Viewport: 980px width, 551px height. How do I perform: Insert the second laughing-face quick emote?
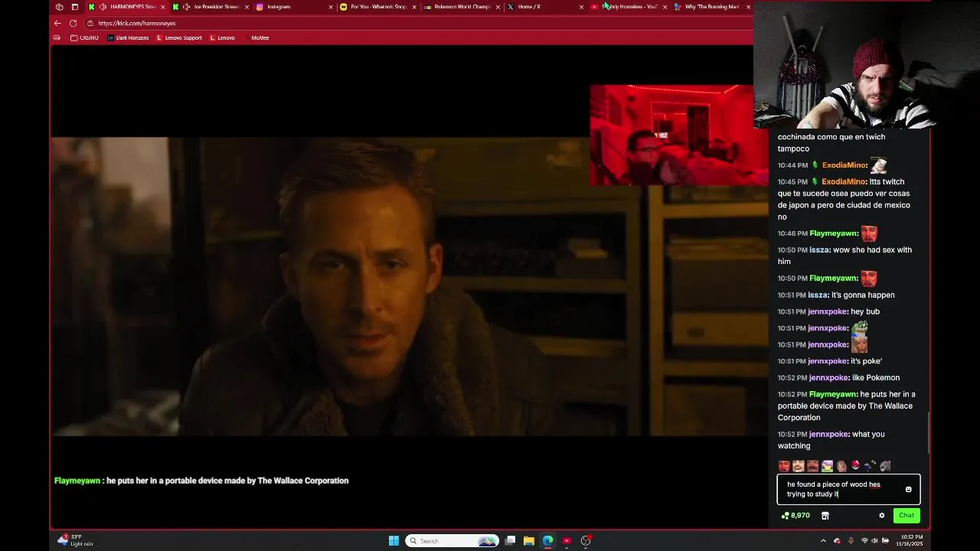(799, 465)
